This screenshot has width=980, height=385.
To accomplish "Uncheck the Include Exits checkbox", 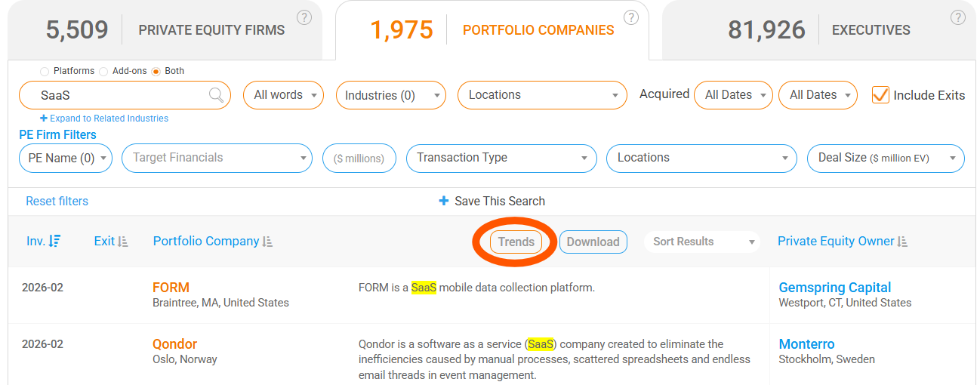I will click(880, 95).
